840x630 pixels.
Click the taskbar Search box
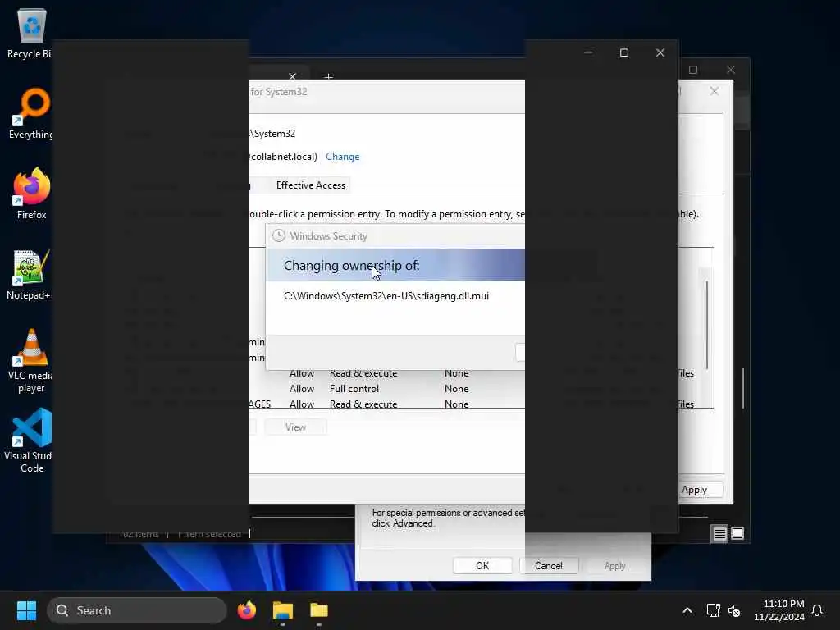(137, 610)
